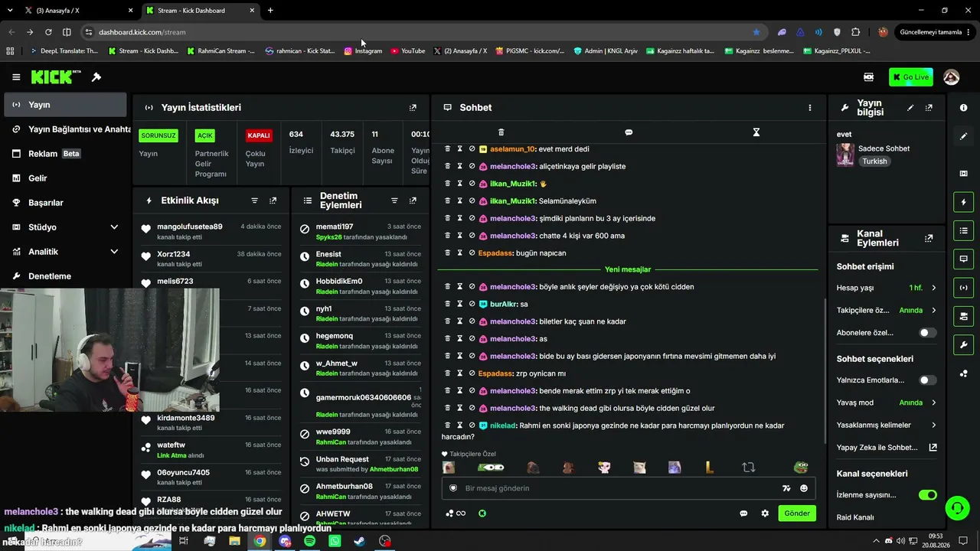
Task: Pop out the Kanal Eylemleri panel
Action: pyautogui.click(x=929, y=239)
